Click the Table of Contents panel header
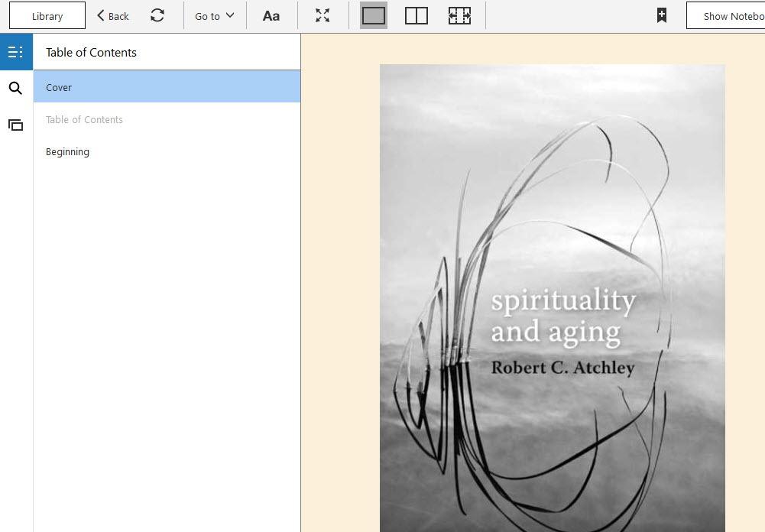 click(x=91, y=52)
